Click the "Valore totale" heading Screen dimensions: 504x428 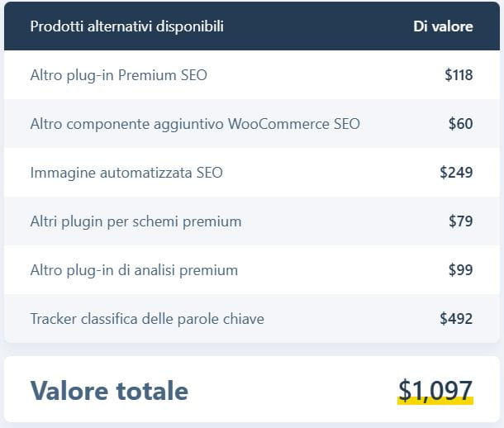click(x=109, y=391)
